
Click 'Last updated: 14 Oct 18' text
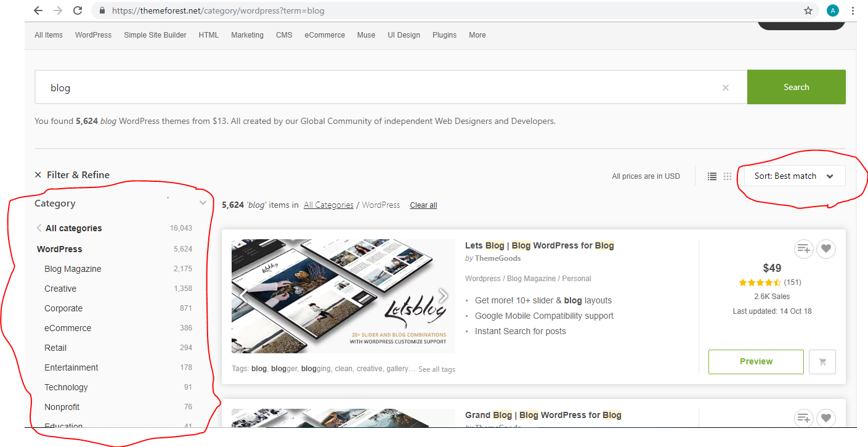pos(772,311)
